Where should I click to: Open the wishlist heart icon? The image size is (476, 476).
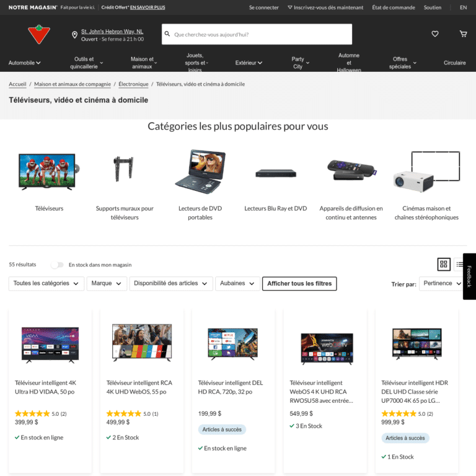point(434,33)
